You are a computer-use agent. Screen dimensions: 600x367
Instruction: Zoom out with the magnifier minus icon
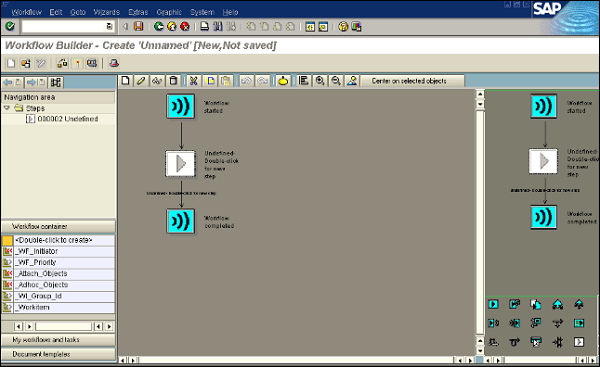click(336, 81)
